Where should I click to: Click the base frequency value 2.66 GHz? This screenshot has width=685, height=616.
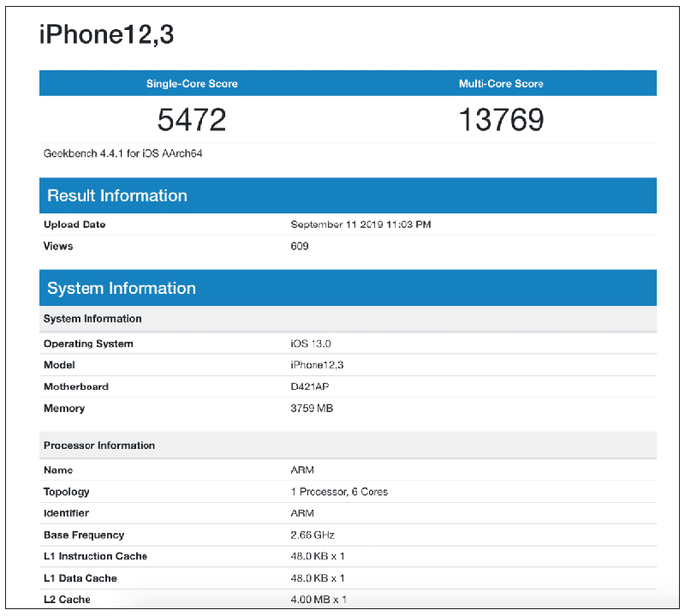[314, 535]
